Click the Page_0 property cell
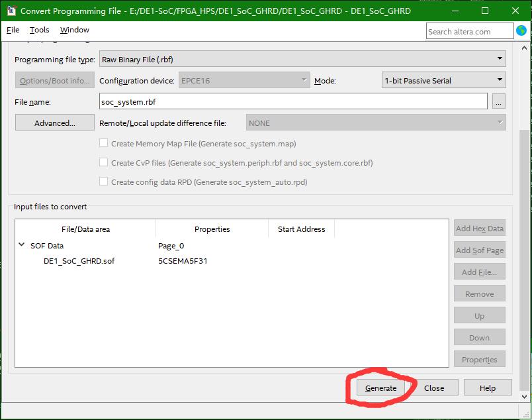 click(x=171, y=245)
